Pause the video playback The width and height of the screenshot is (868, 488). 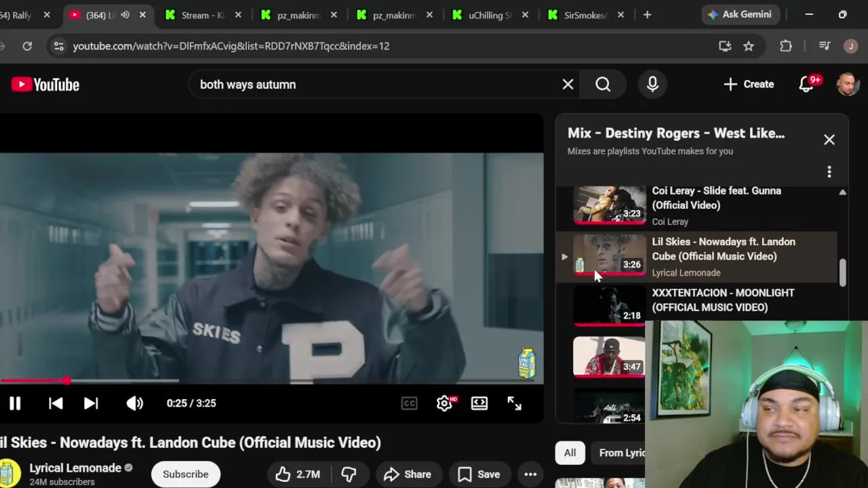tap(15, 403)
